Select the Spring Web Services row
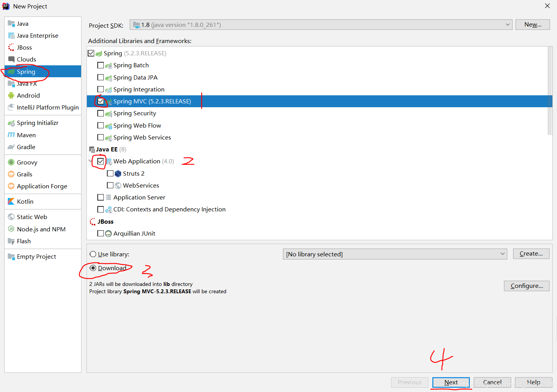 tap(318, 137)
